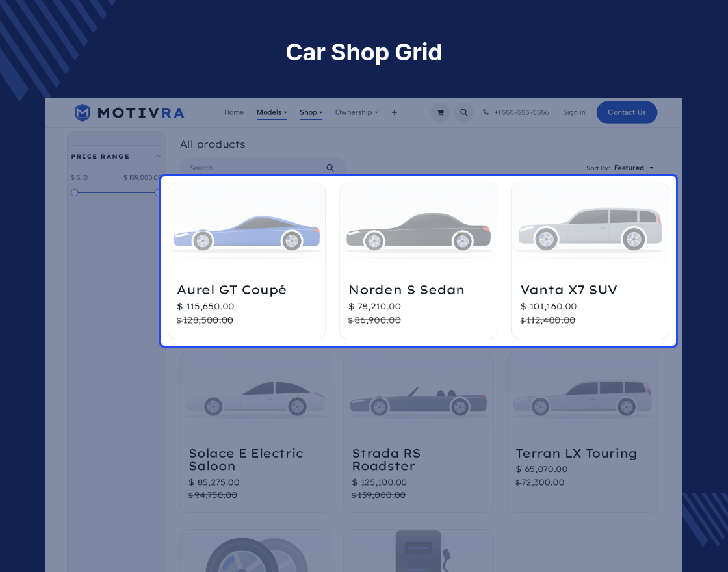Open the shopping cart icon
728x572 pixels.
440,112
